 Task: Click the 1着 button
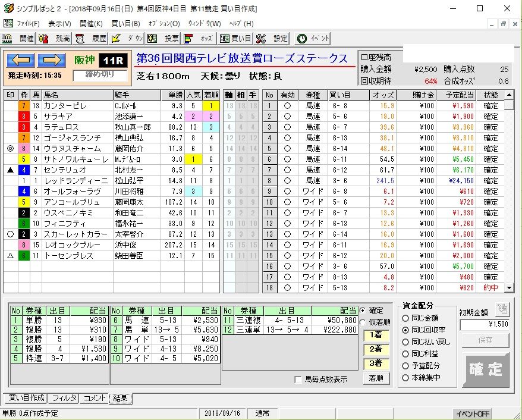[x=376, y=335]
